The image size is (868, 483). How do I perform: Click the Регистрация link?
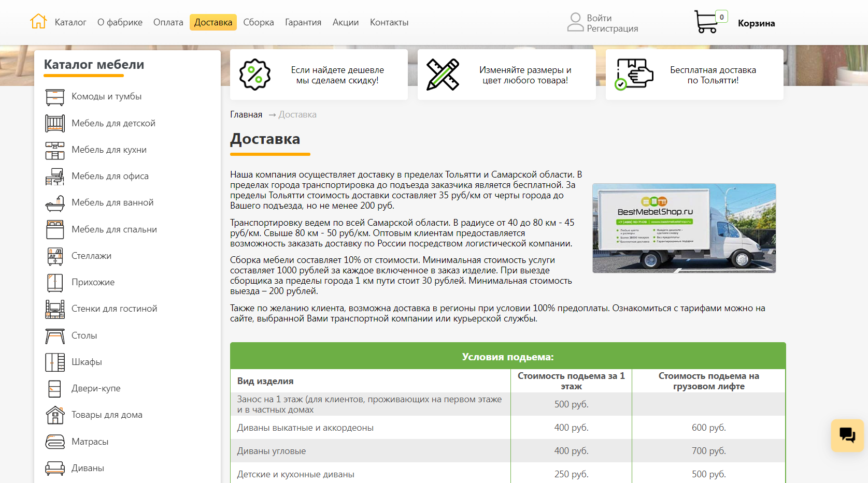613,28
